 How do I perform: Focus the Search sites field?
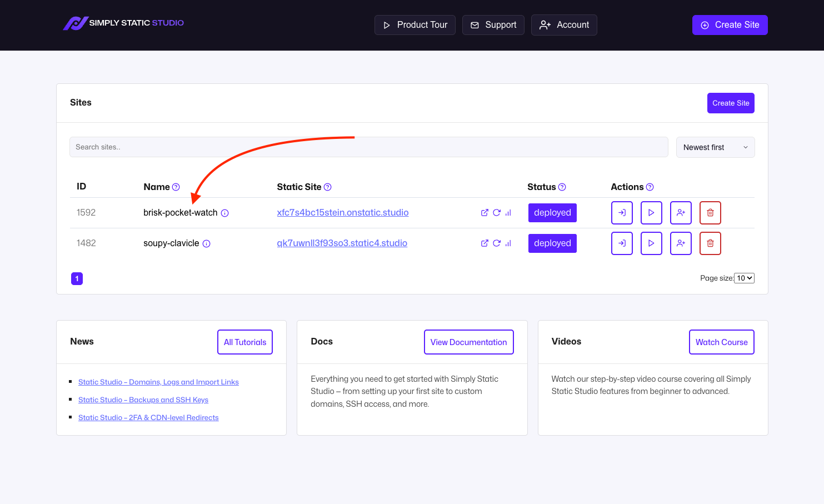pos(369,147)
